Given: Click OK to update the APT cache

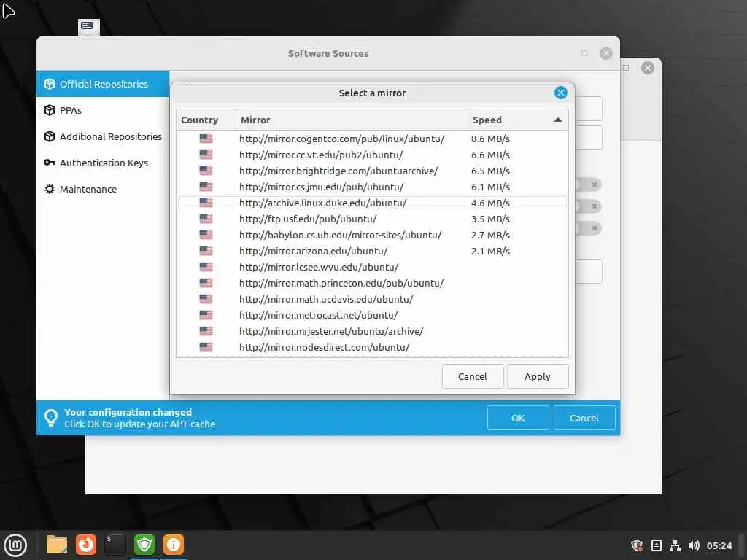Looking at the screenshot, I should point(518,418).
